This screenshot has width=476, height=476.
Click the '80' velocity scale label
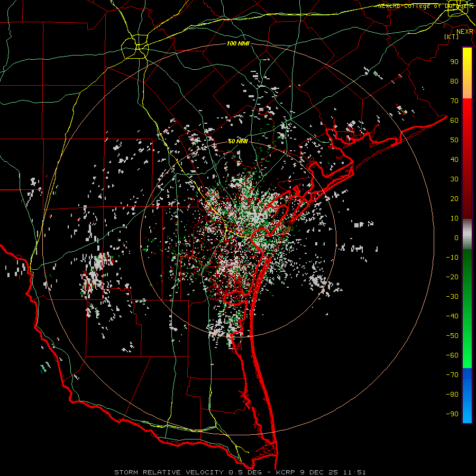(x=454, y=81)
